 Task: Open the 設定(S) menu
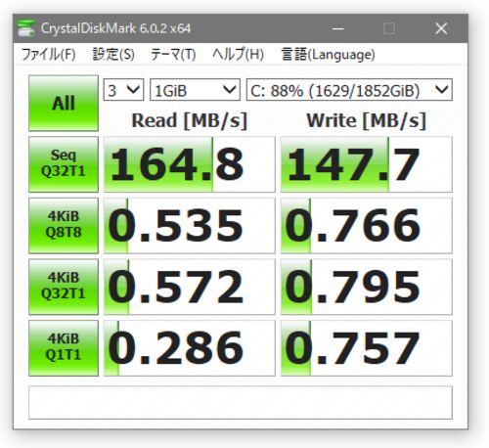point(113,54)
